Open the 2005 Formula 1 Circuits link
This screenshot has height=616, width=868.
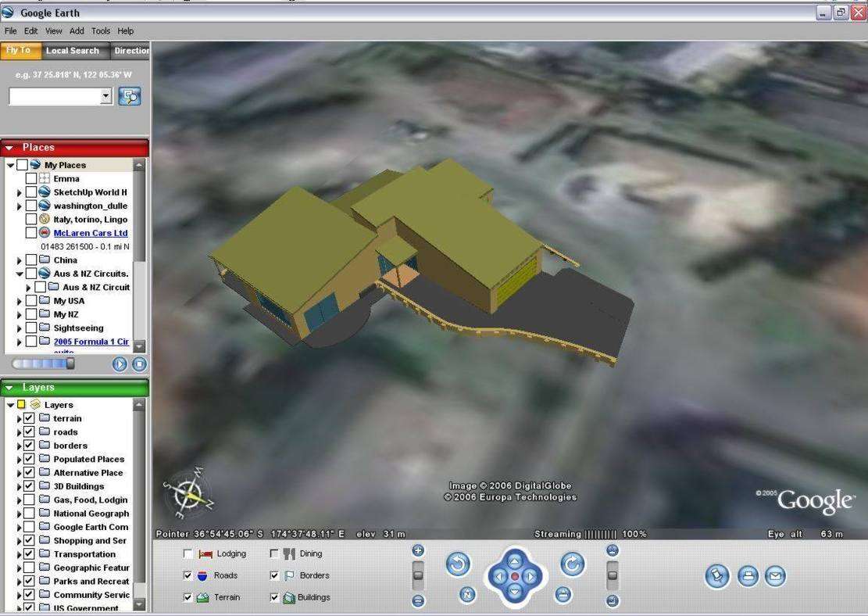tap(90, 342)
